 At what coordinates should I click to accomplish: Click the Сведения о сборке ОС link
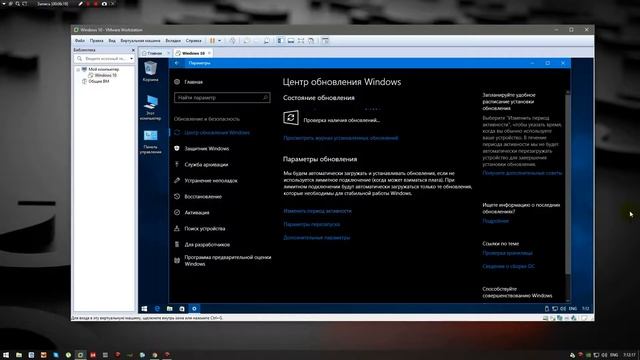508,266
